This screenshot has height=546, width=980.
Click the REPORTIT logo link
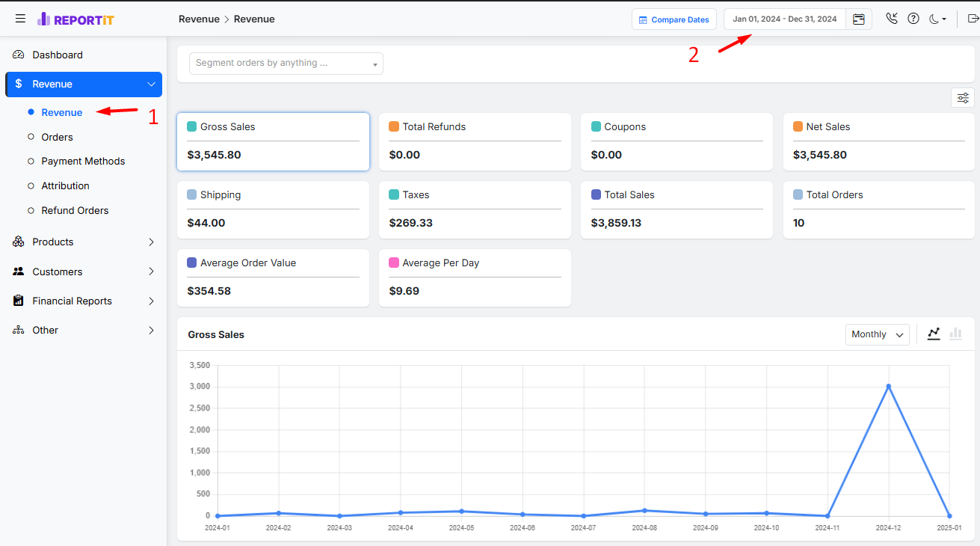pyautogui.click(x=75, y=19)
